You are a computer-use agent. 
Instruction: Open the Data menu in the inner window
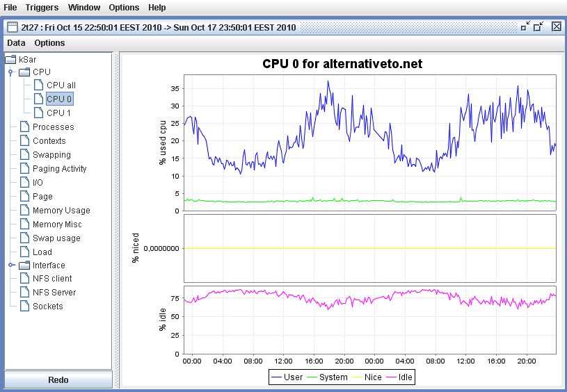click(16, 42)
